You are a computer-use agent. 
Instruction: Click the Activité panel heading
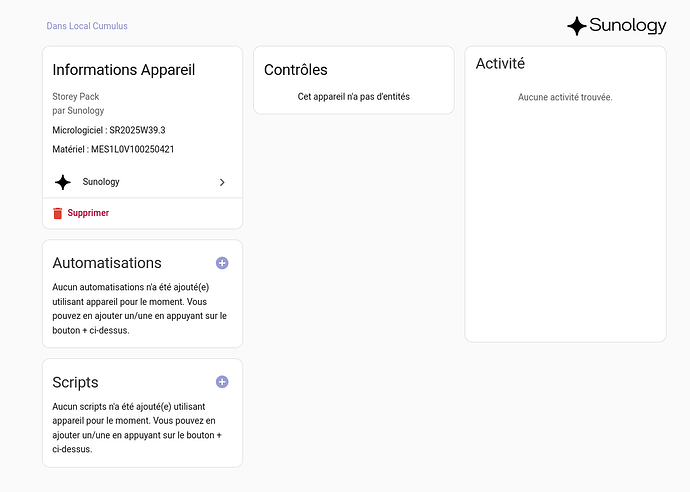(x=500, y=64)
